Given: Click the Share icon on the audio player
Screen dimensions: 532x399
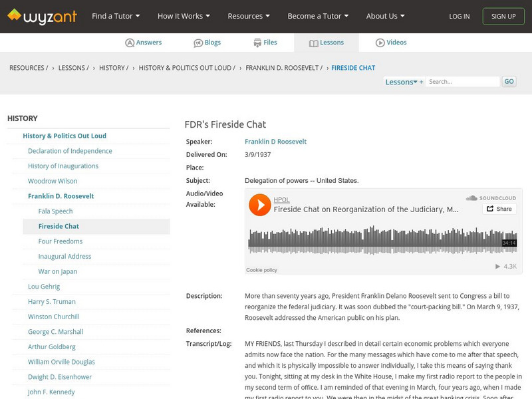Looking at the screenshot, I should tap(499, 209).
